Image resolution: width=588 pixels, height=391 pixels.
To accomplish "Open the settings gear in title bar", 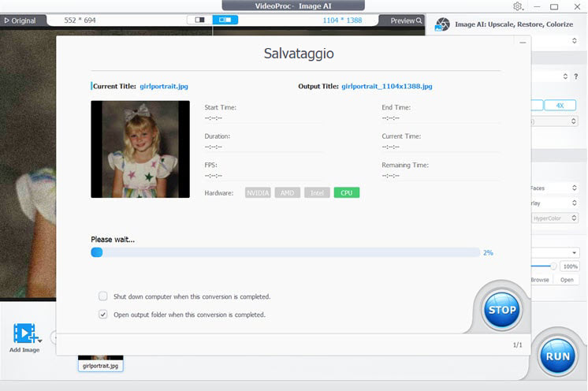I will 518,6.
